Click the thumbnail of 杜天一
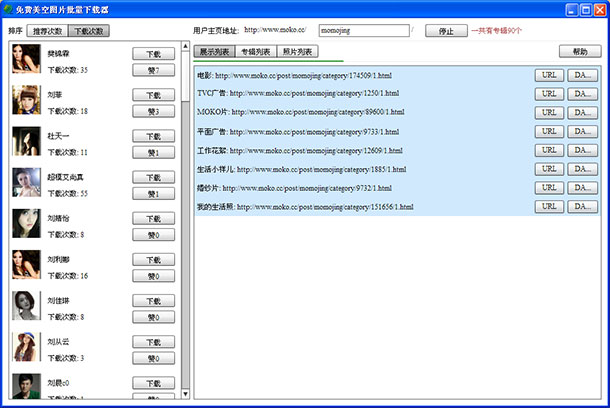 point(26,141)
